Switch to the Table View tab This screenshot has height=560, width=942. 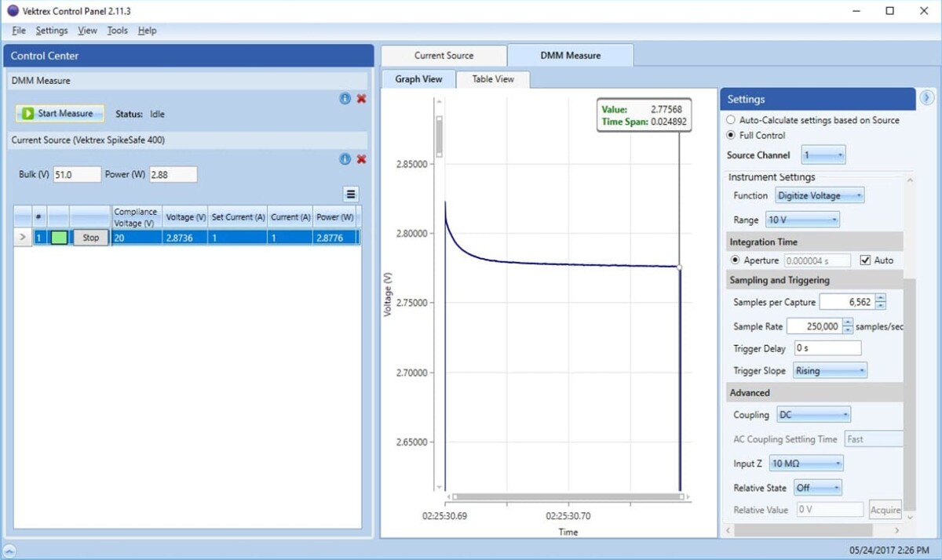(493, 79)
